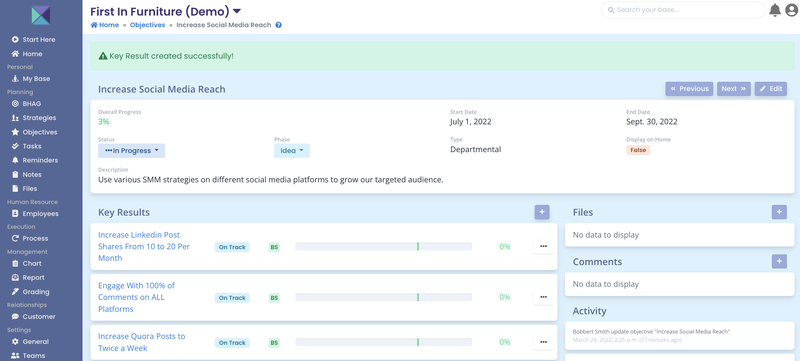Open Engage With 100% of Comments key result
The height and width of the screenshot is (361, 800).
coord(136,297)
